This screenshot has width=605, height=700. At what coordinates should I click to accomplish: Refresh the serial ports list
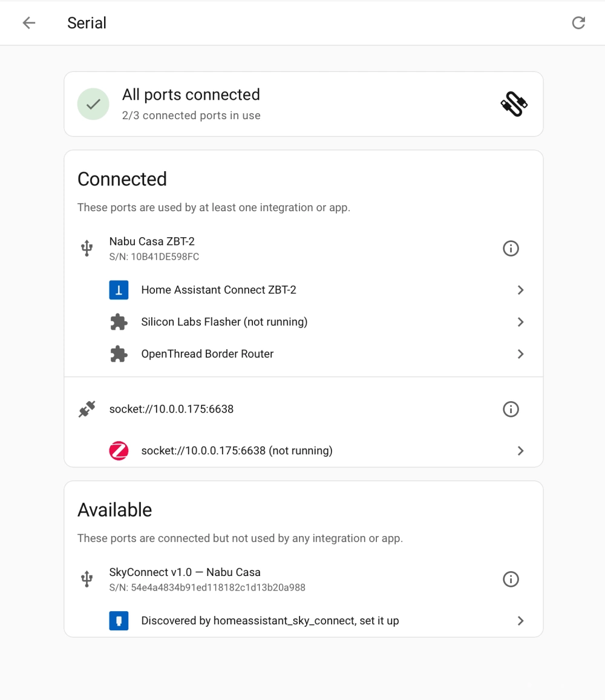click(x=578, y=23)
